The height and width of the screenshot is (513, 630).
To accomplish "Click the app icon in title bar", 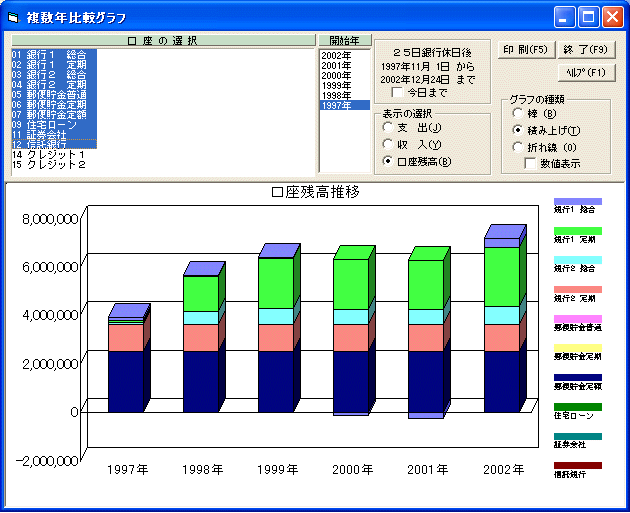I will [x=13, y=18].
